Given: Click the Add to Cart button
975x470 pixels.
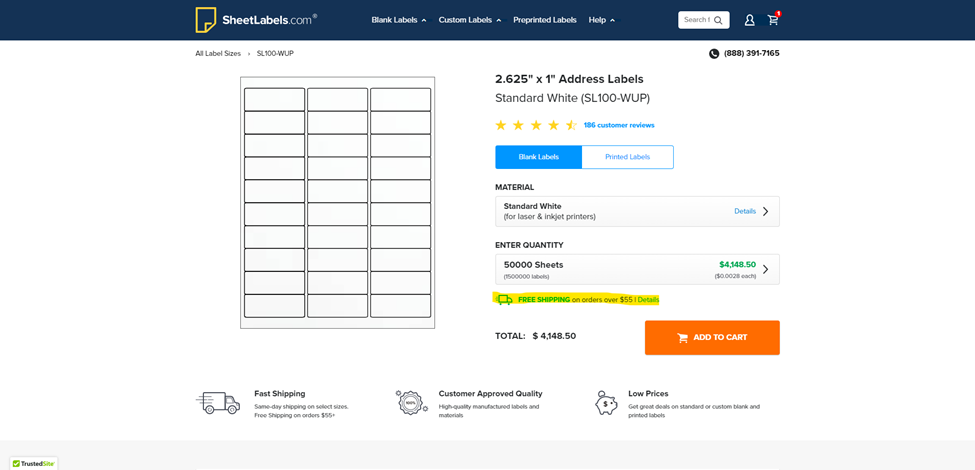Looking at the screenshot, I should click(x=712, y=338).
